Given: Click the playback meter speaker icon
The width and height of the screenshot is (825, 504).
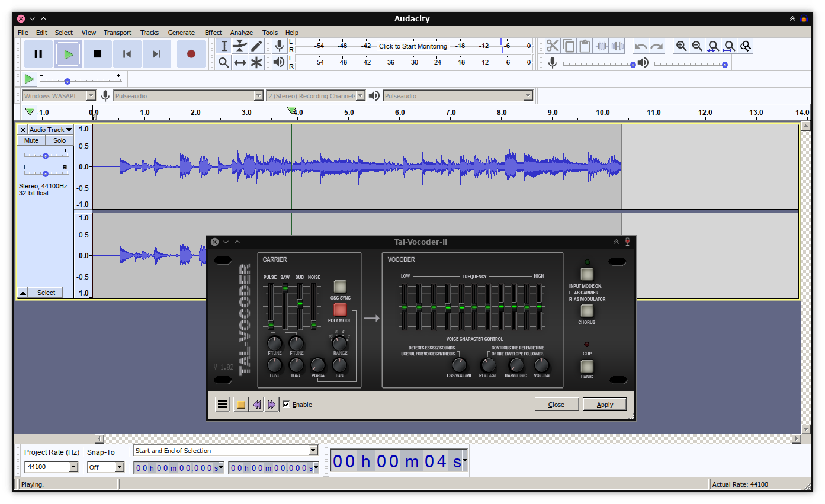Looking at the screenshot, I should [279, 62].
